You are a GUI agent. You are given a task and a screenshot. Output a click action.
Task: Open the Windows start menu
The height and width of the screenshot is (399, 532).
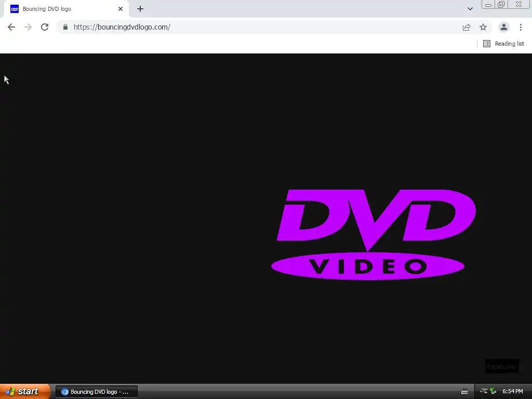tap(24, 392)
